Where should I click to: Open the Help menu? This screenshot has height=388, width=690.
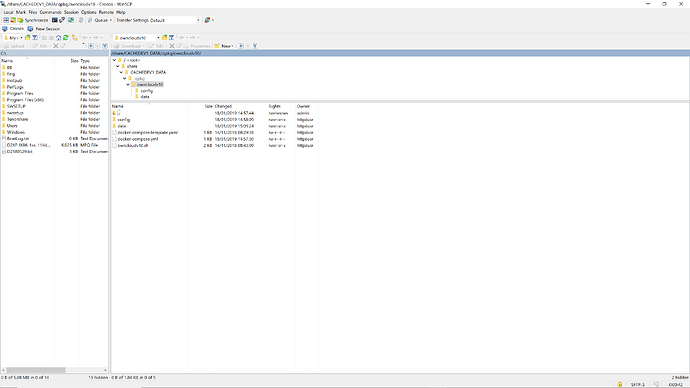pyautogui.click(x=121, y=12)
